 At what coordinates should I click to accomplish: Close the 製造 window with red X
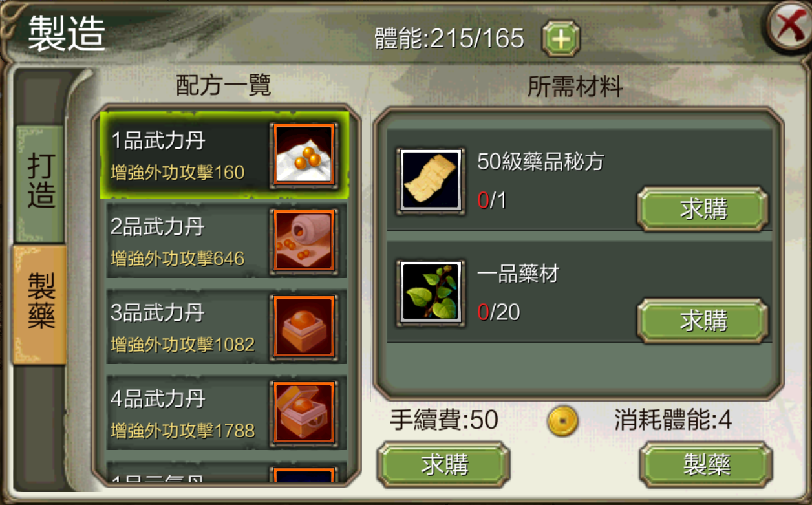click(x=789, y=27)
